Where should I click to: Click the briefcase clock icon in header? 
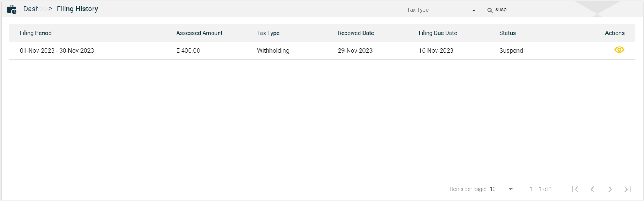pyautogui.click(x=12, y=9)
